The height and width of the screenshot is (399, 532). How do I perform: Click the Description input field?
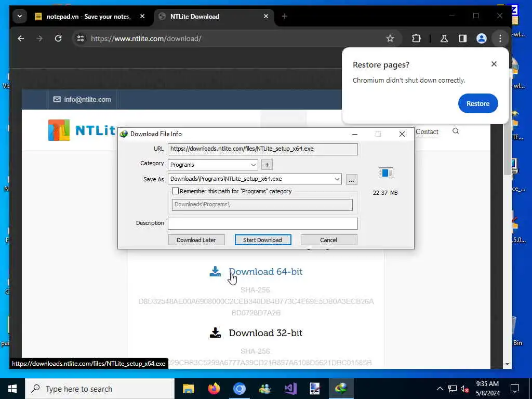coord(262,223)
